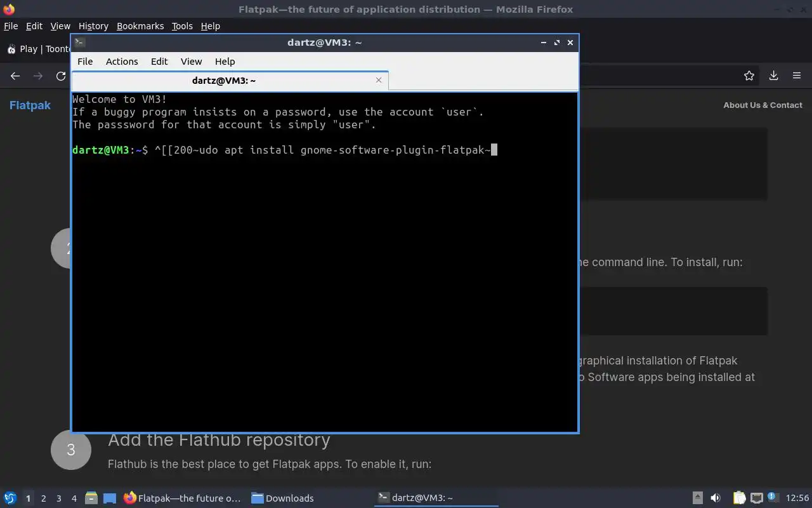Click the Firefox forward arrow
The image size is (812, 508).
(x=38, y=76)
